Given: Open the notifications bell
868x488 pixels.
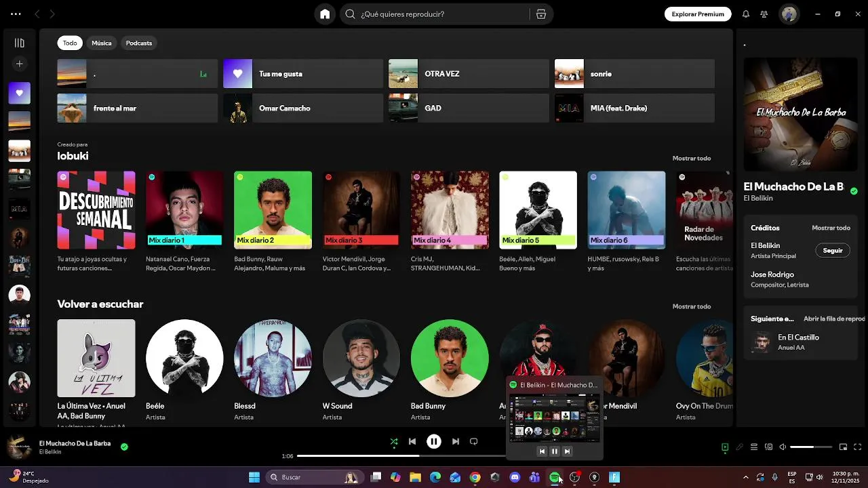Looking at the screenshot, I should pos(746,14).
